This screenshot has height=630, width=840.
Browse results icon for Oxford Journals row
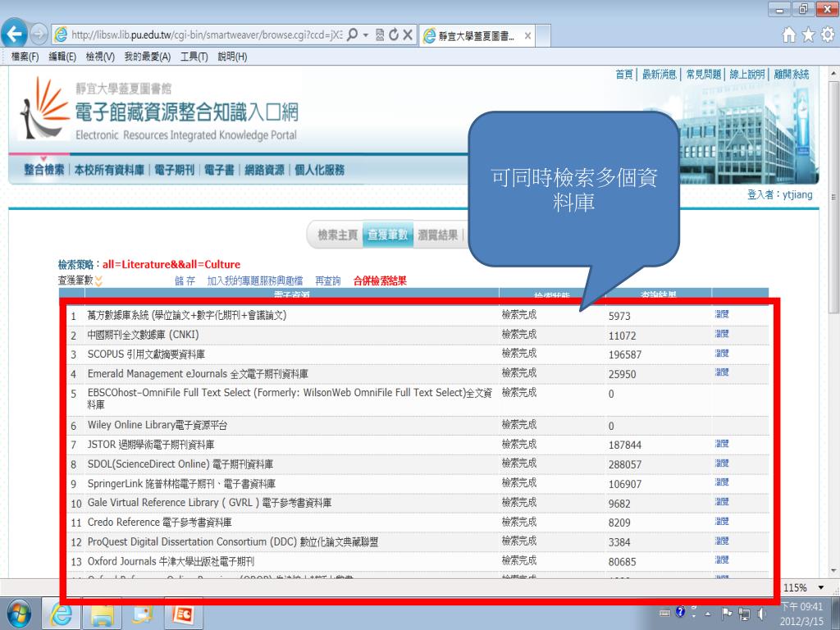(x=722, y=559)
